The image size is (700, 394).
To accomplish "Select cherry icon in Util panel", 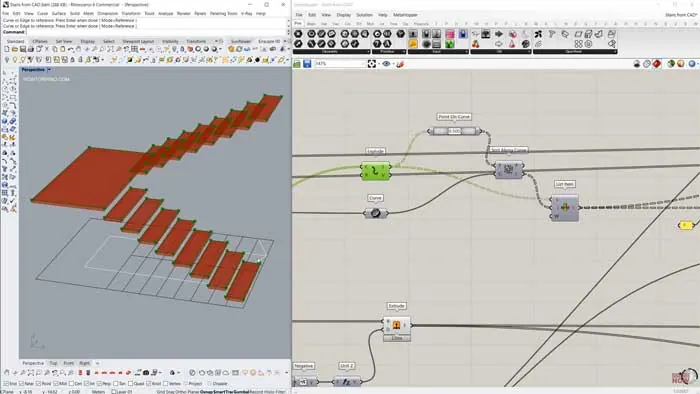I will 475,44.
